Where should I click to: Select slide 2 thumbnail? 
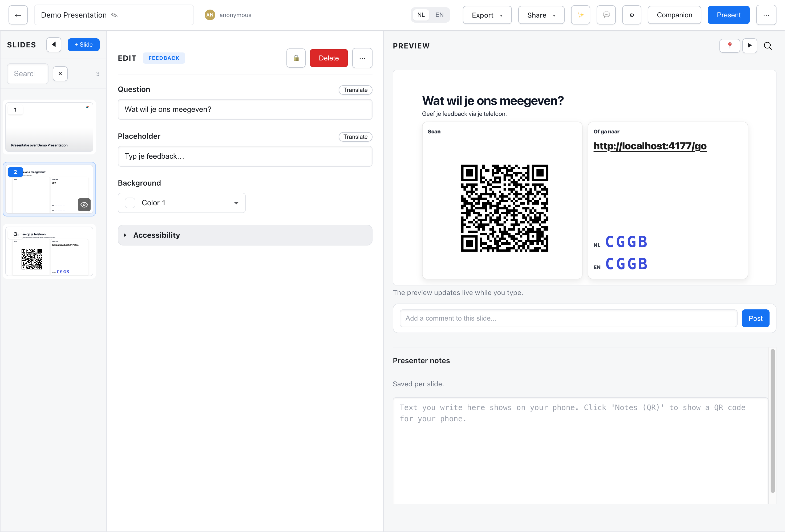[x=49, y=189]
